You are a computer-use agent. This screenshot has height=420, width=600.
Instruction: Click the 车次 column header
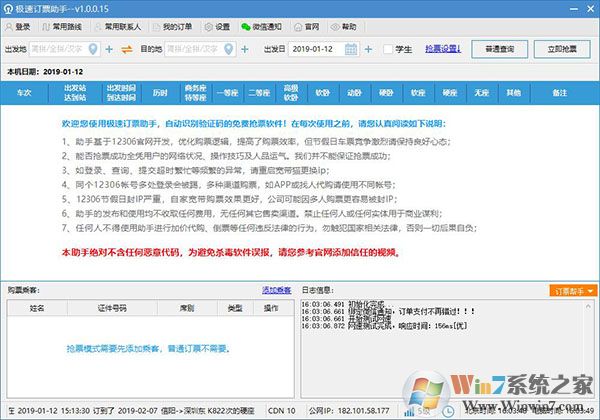[x=24, y=93]
